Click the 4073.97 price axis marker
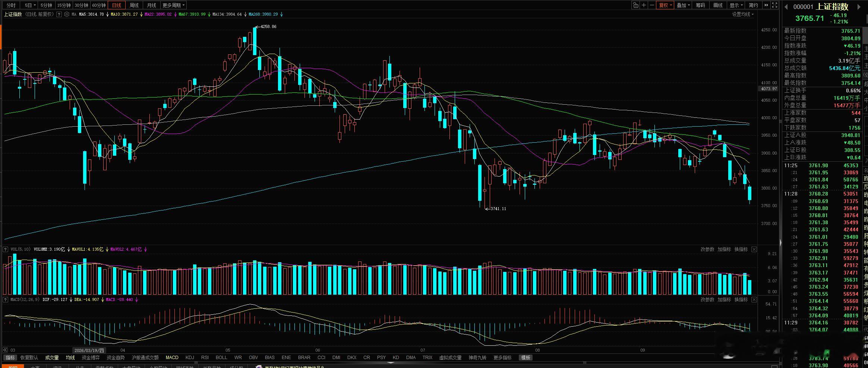Screen dimensions: 868x368 tap(768, 89)
